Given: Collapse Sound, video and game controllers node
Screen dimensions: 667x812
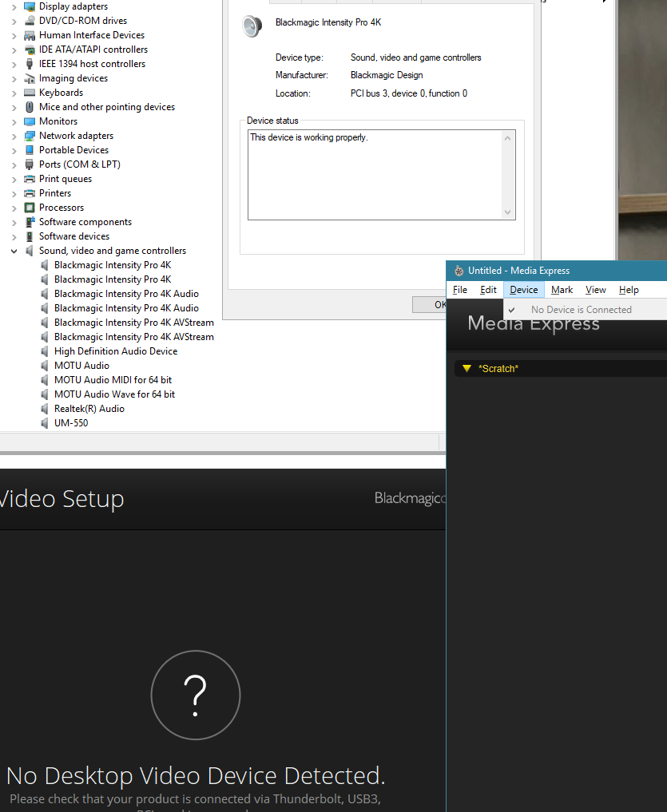Looking at the screenshot, I should click(x=14, y=252).
